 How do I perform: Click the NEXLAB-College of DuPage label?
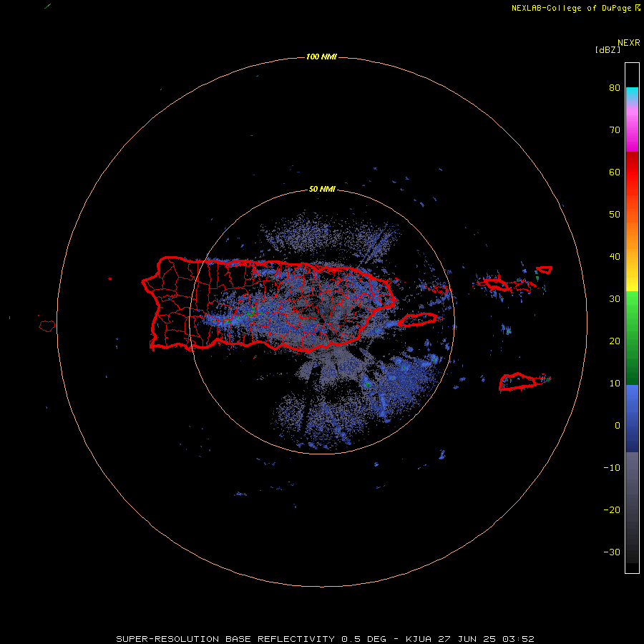click(x=571, y=8)
